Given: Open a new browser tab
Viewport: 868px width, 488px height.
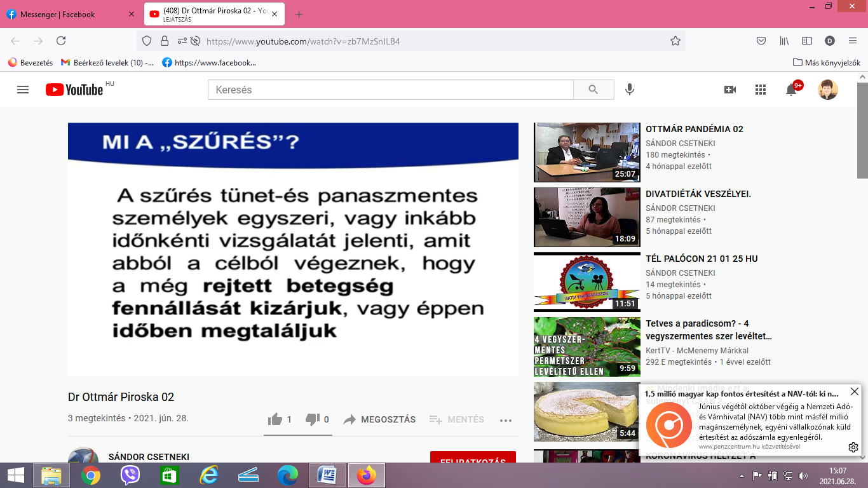Looking at the screenshot, I should (299, 14).
